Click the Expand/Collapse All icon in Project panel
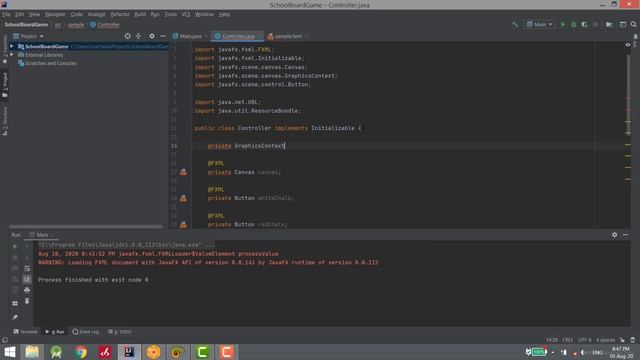Image resolution: width=640 pixels, height=360 pixels. (x=139, y=36)
